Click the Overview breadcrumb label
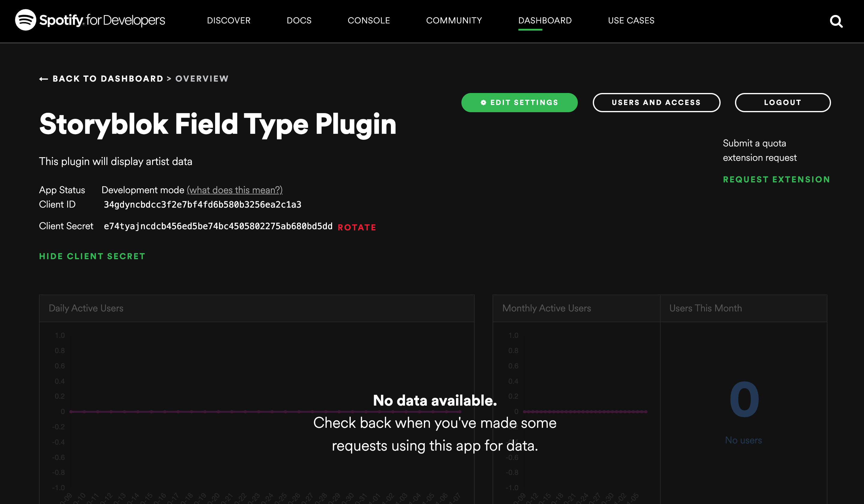The image size is (864, 504). point(202,79)
